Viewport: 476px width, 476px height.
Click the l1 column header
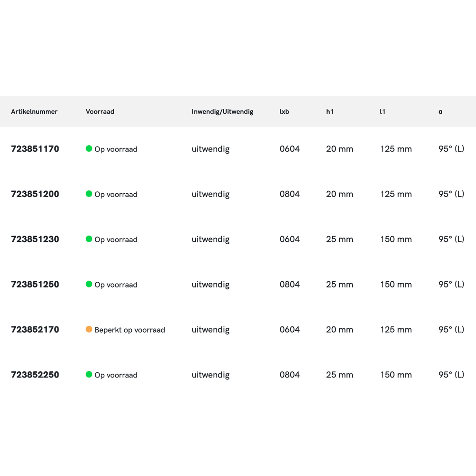382,112
